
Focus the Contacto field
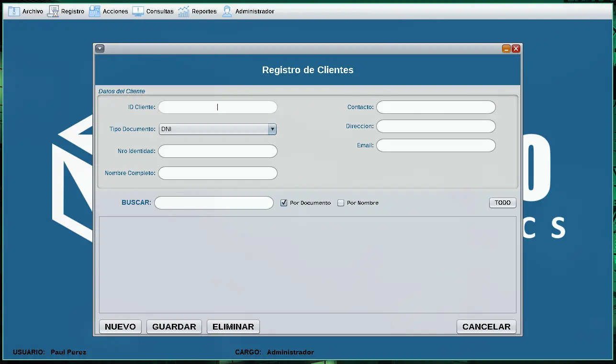[x=436, y=107]
